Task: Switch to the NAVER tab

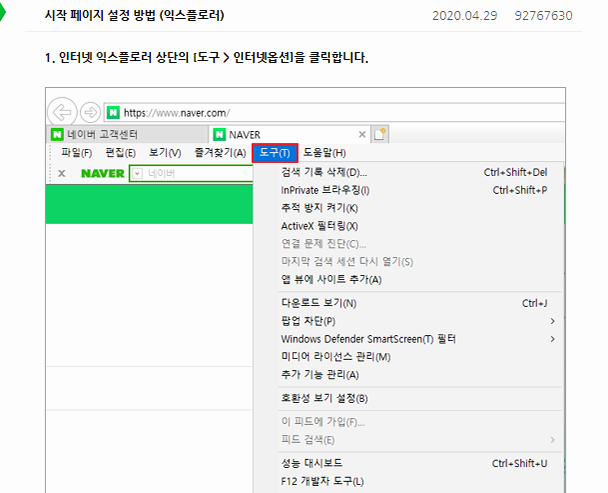Action: (x=290, y=135)
